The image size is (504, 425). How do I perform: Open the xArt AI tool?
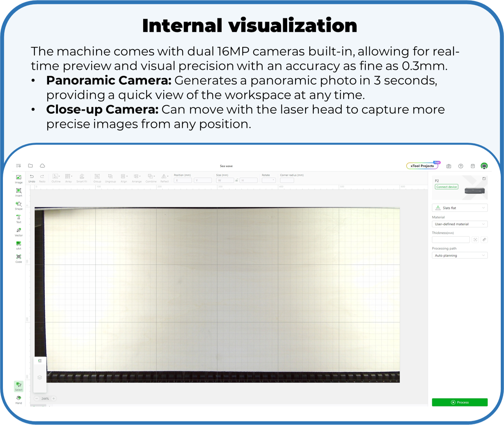(x=19, y=244)
